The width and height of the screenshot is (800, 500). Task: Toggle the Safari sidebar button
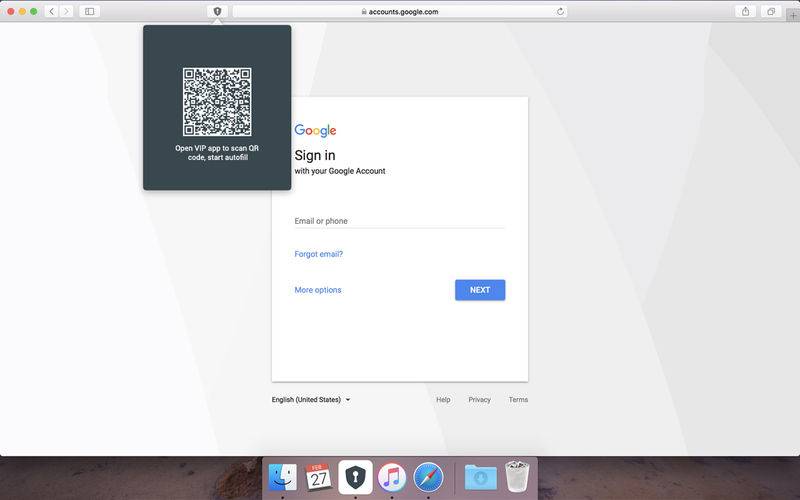pos(89,11)
